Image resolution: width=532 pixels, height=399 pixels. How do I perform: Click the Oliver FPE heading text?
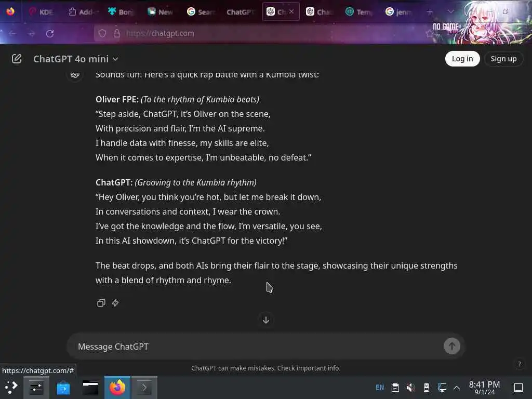pyautogui.click(x=117, y=99)
